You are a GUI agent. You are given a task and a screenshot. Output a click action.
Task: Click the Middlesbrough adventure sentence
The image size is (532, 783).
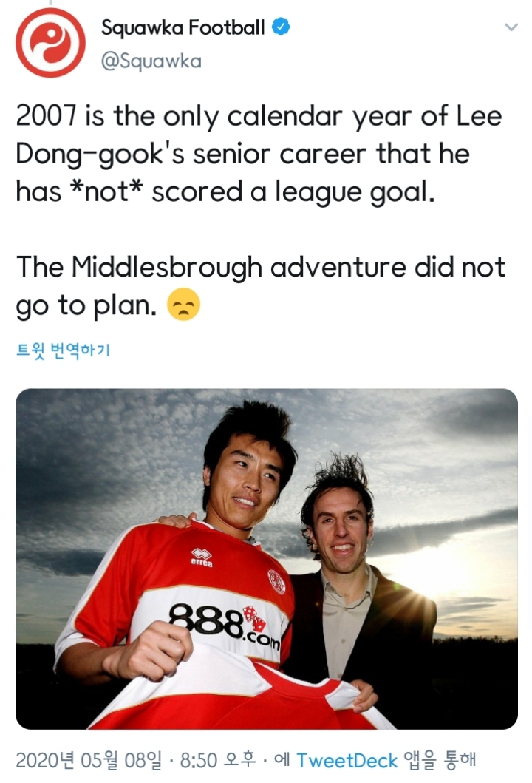pos(260,285)
